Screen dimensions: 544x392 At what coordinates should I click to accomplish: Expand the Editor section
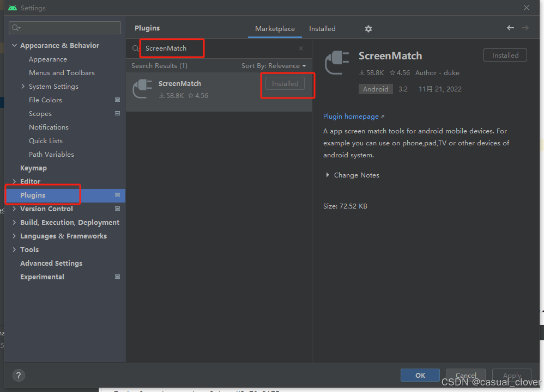14,181
